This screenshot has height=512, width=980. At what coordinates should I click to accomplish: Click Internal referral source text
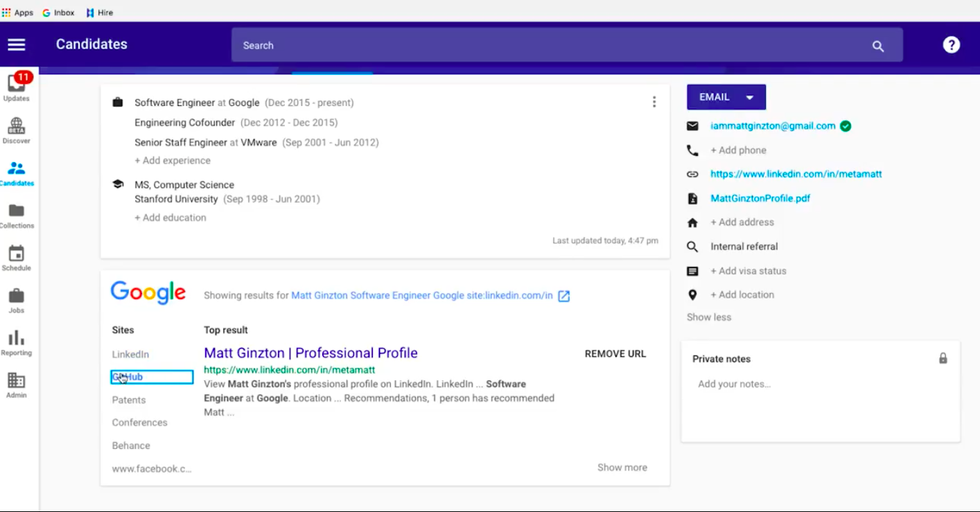coord(744,247)
